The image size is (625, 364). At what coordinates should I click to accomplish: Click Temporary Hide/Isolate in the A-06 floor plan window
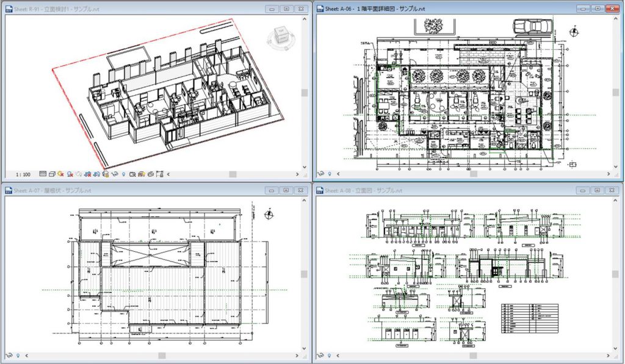(320, 174)
